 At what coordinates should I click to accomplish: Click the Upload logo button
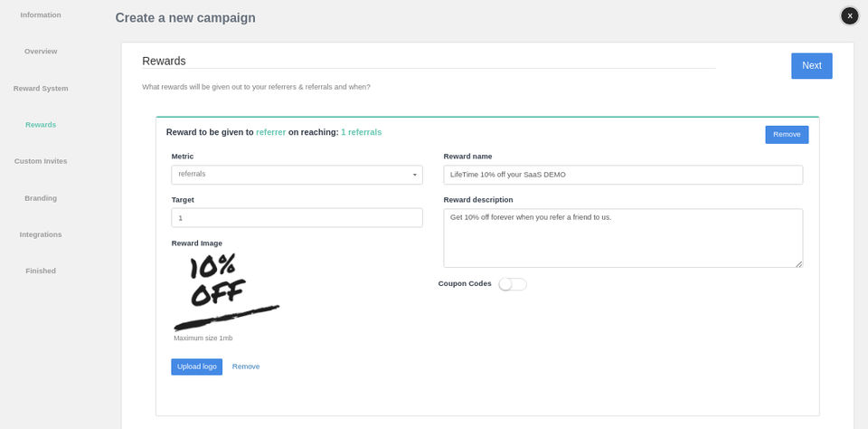tap(196, 367)
